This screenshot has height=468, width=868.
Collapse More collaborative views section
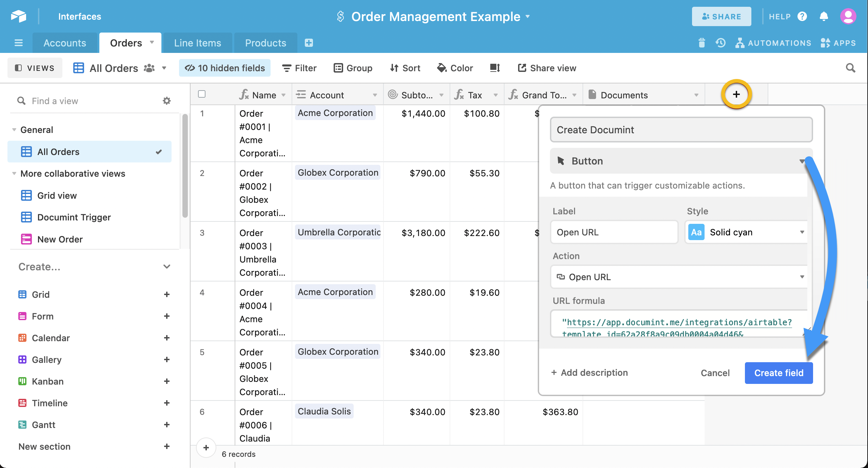coord(14,173)
